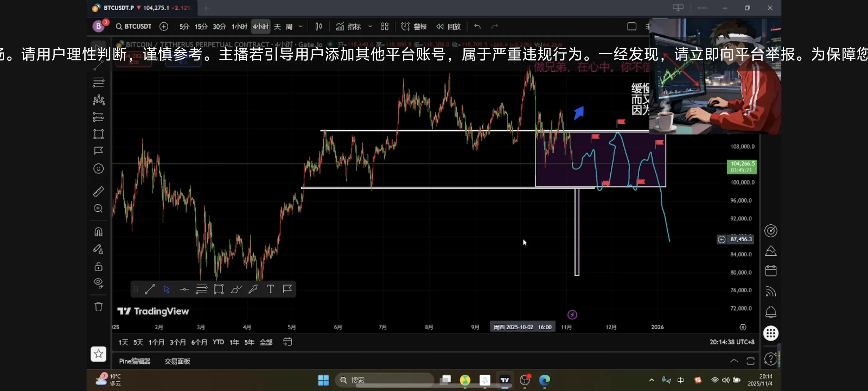Set range to 3个月

(178, 342)
